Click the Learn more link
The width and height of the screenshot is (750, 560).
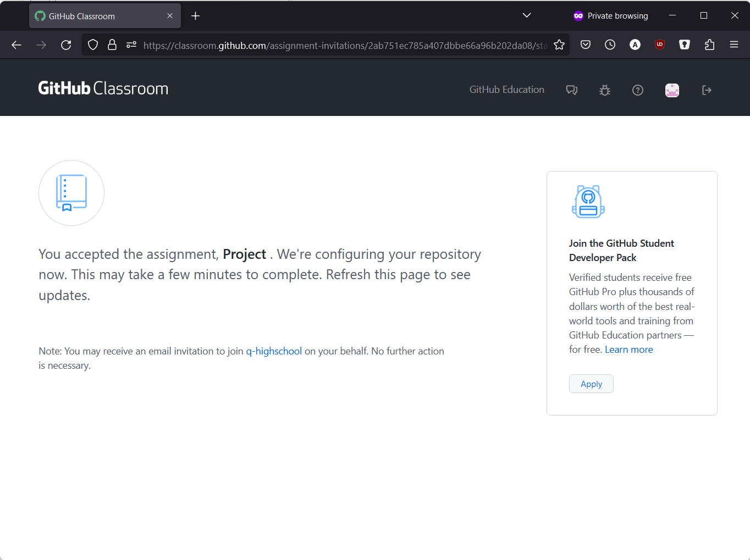(628, 350)
